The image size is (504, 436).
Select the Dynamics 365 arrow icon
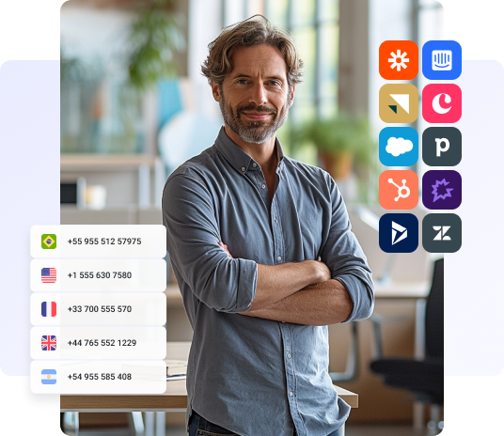coord(399,233)
